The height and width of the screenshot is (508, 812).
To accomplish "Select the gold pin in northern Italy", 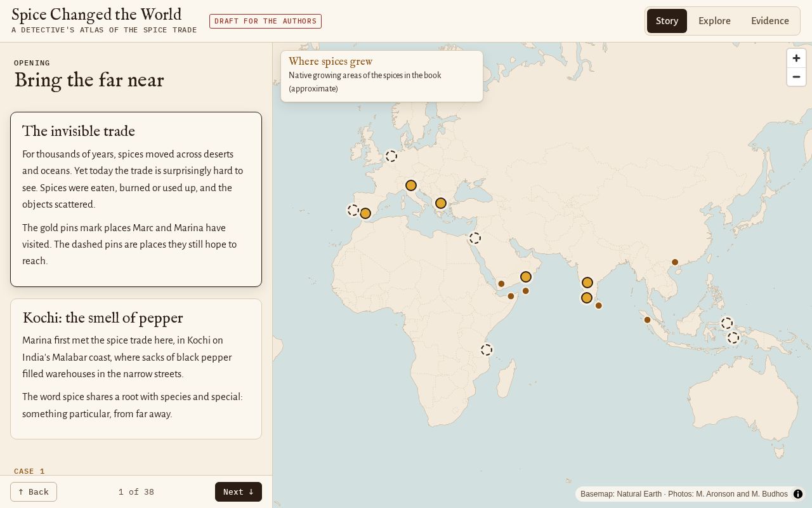I will tap(411, 185).
